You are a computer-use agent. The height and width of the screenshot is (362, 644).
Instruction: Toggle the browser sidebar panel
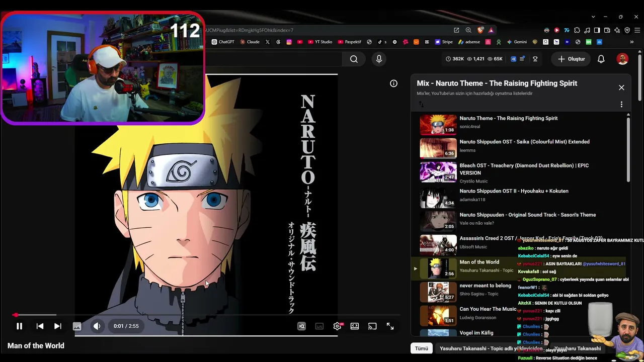597,30
